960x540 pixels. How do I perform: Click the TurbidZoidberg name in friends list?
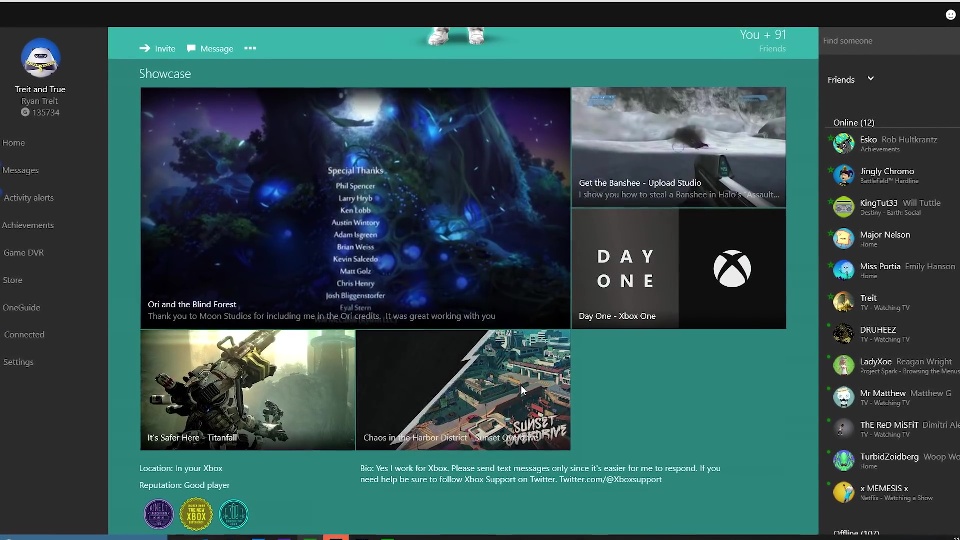coord(889,457)
